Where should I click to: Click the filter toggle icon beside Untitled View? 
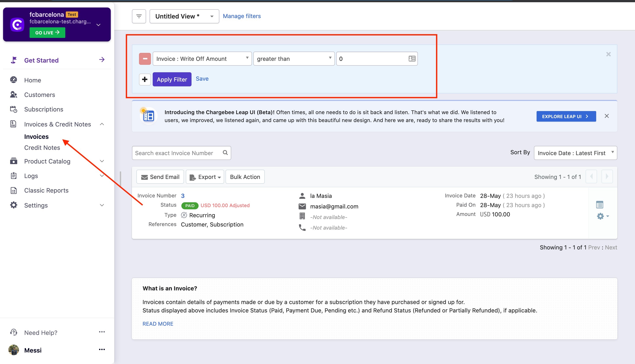[x=139, y=16]
